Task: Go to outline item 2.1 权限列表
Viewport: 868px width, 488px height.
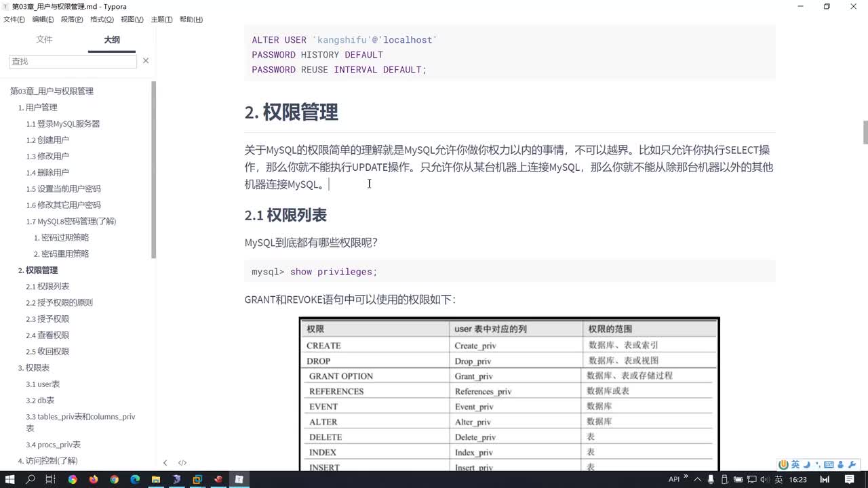Action: [47, 286]
